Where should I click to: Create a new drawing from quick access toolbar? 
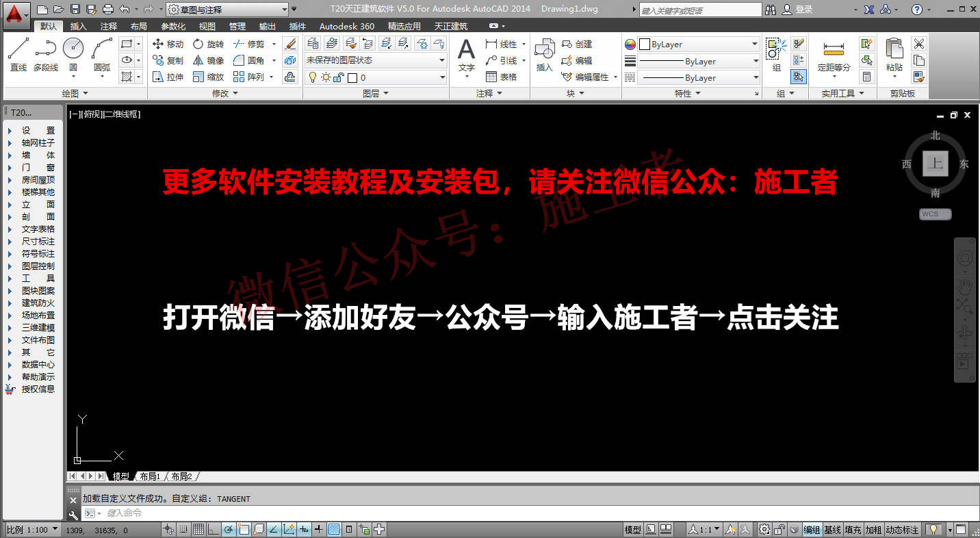(42, 9)
